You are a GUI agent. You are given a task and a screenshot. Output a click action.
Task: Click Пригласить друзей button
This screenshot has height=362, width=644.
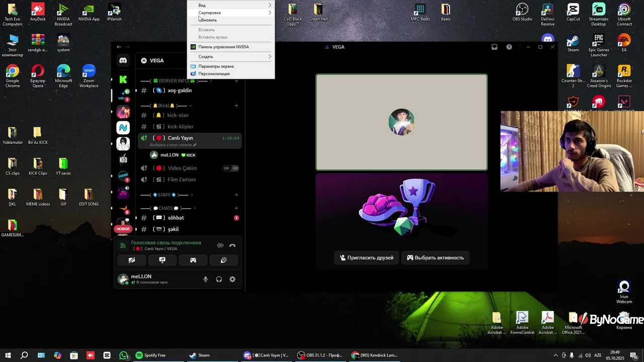[366, 257]
